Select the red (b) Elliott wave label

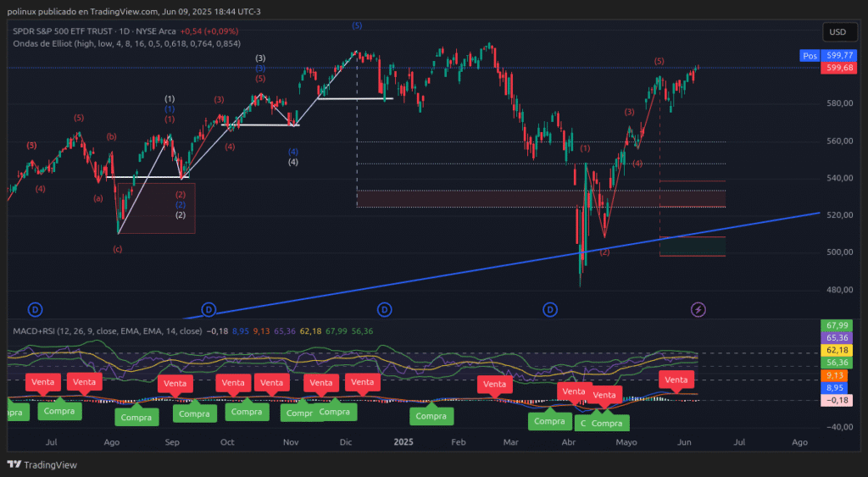coord(111,136)
